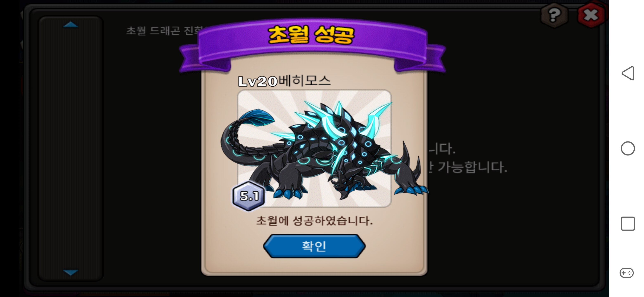Tap the up arrow in left list panel
The width and height of the screenshot is (644, 297).
71,25
